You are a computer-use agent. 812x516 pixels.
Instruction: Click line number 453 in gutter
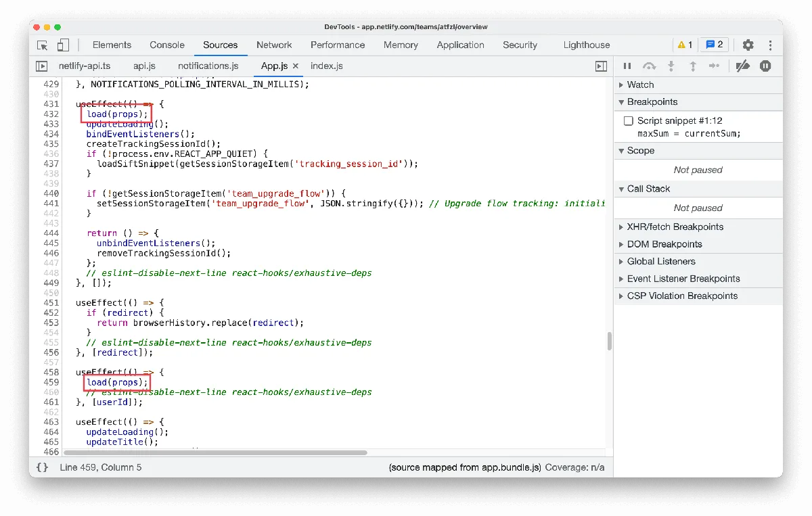coord(51,323)
